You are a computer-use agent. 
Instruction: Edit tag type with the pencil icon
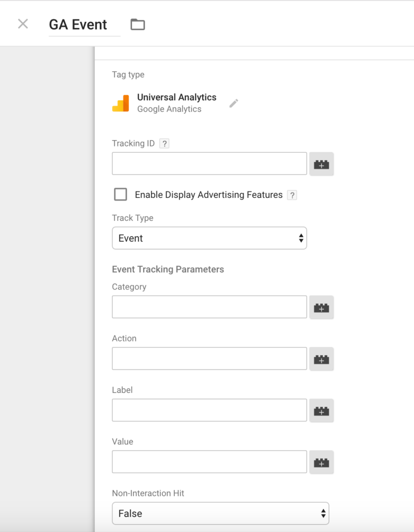coord(234,103)
